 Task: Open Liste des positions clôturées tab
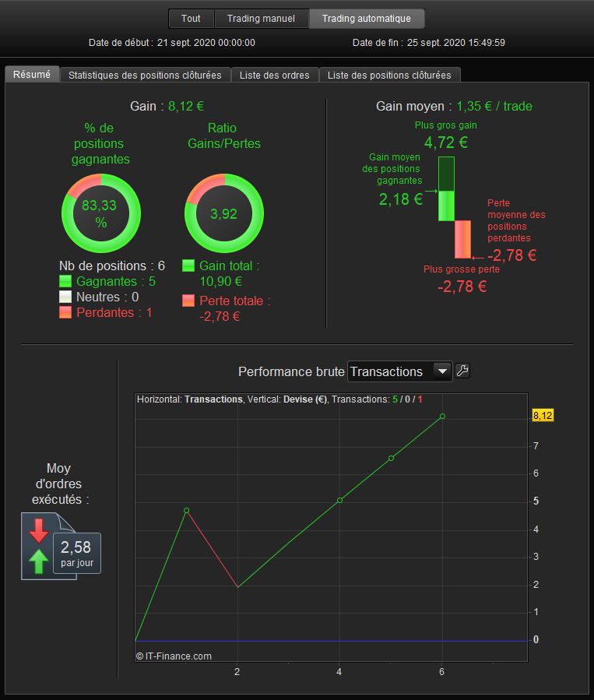point(389,75)
